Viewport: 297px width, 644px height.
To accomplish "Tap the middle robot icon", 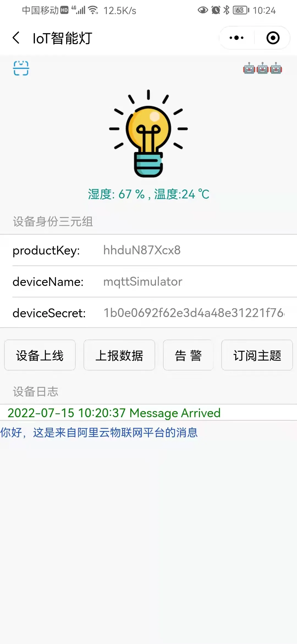I will (x=263, y=68).
